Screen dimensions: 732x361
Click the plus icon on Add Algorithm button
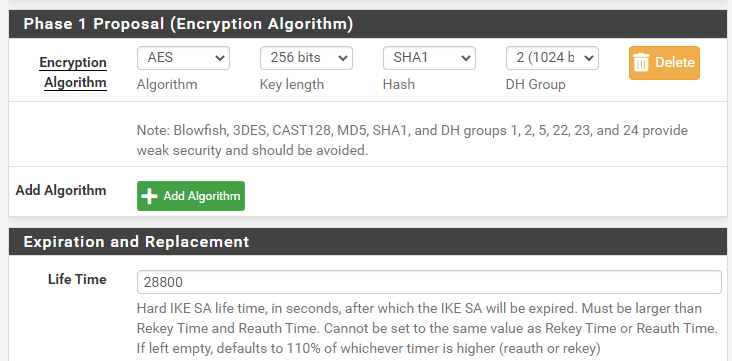pos(149,196)
